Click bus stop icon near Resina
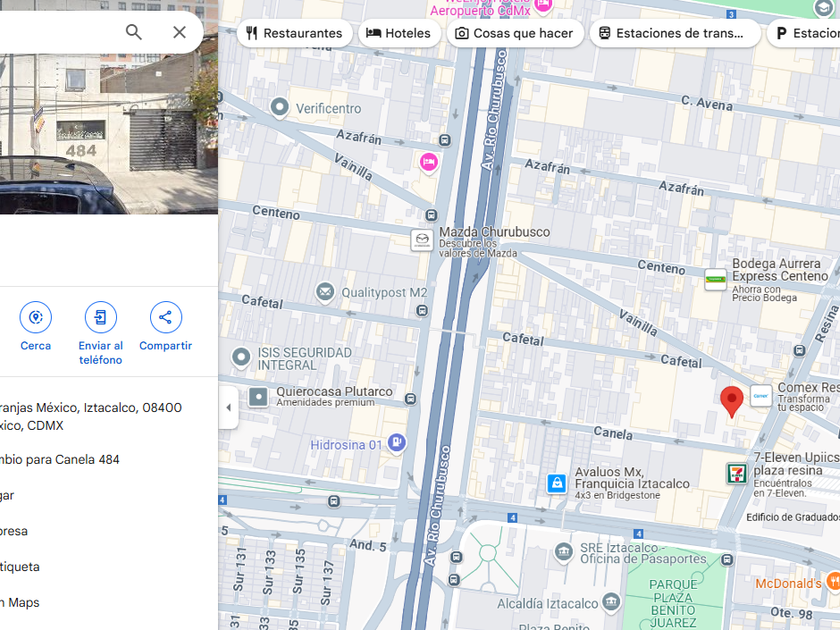The height and width of the screenshot is (630, 840). coord(799,350)
